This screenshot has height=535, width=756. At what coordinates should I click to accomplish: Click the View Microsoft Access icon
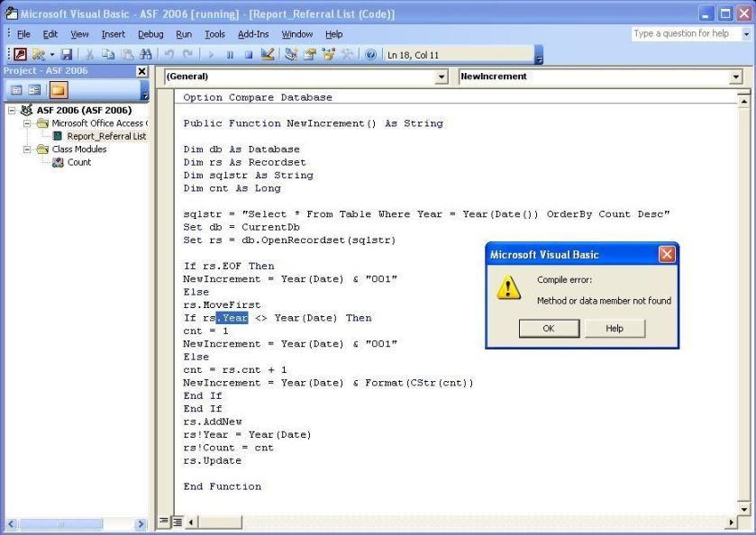[x=20, y=54]
